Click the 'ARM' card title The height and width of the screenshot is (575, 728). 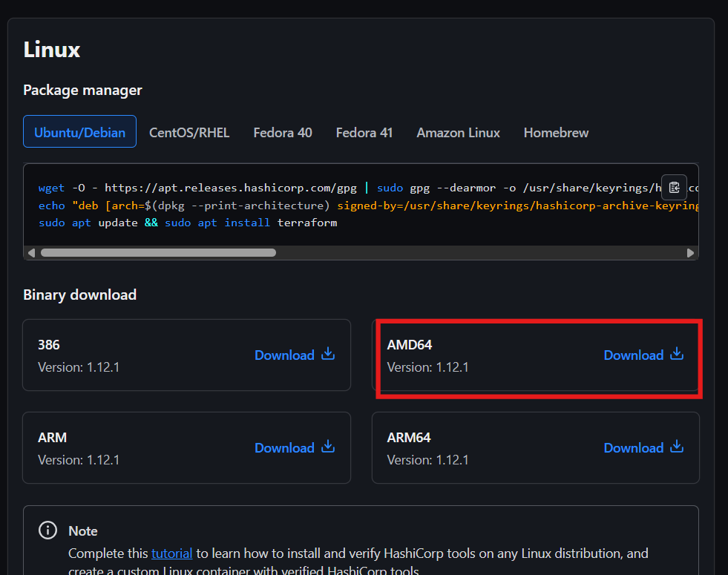coord(53,438)
